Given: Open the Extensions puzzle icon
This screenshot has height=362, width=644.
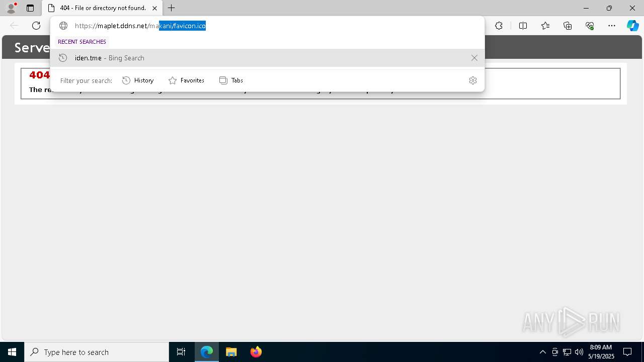Looking at the screenshot, I should point(499,26).
